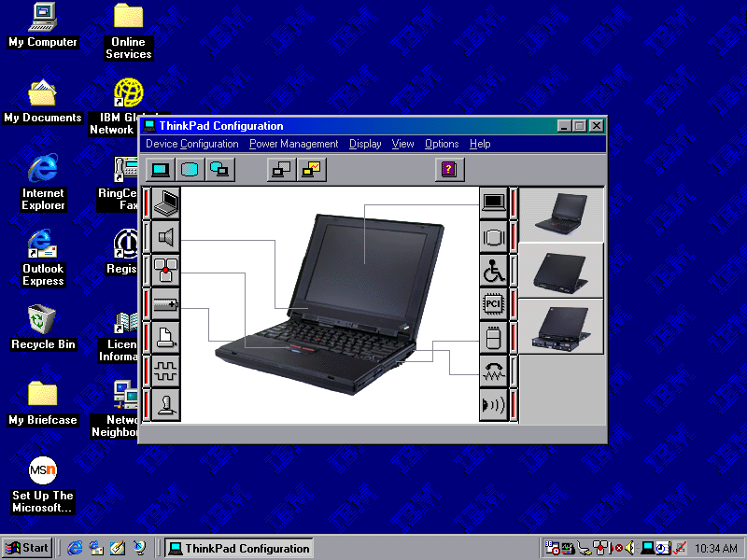Open the printer parallel port icon

165,338
